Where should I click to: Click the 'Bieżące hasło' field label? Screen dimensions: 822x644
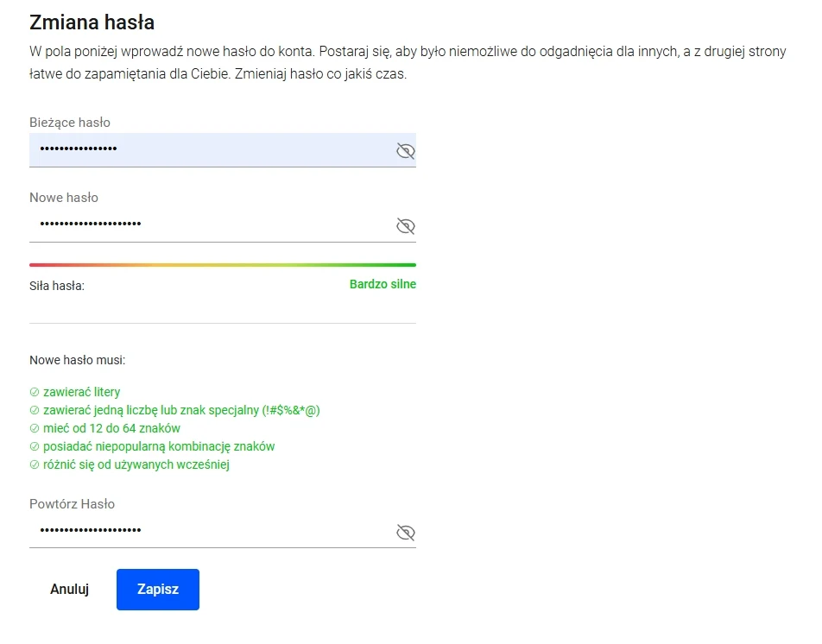click(70, 123)
